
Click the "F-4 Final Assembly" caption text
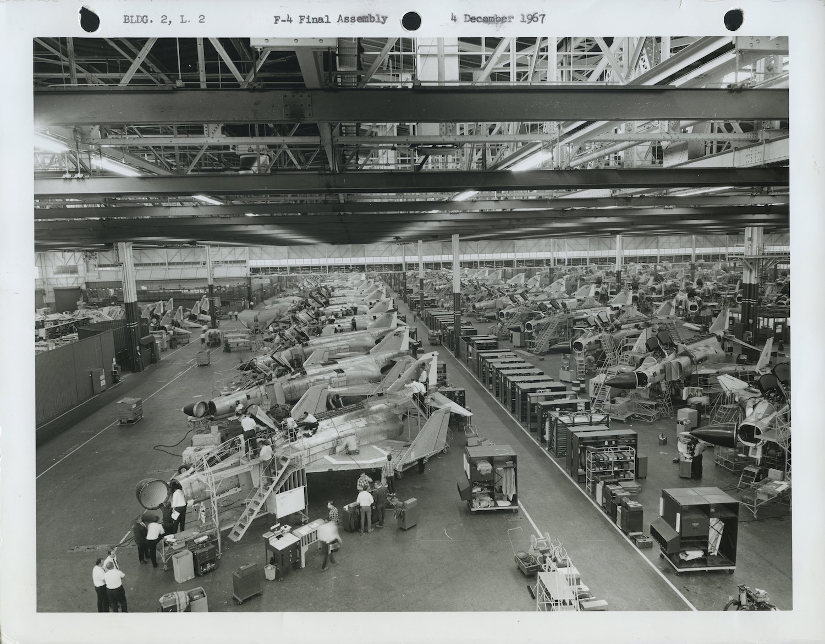pos(331,19)
